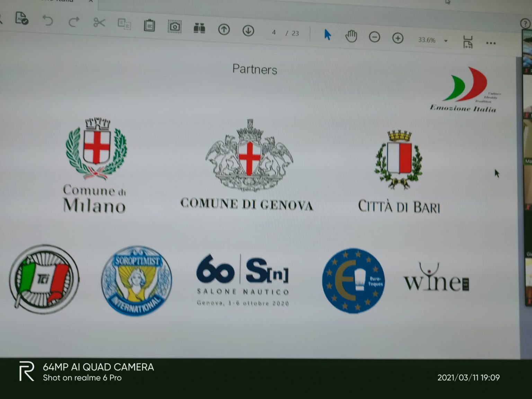Click the fit page scrolling mode icon

[x=468, y=42]
